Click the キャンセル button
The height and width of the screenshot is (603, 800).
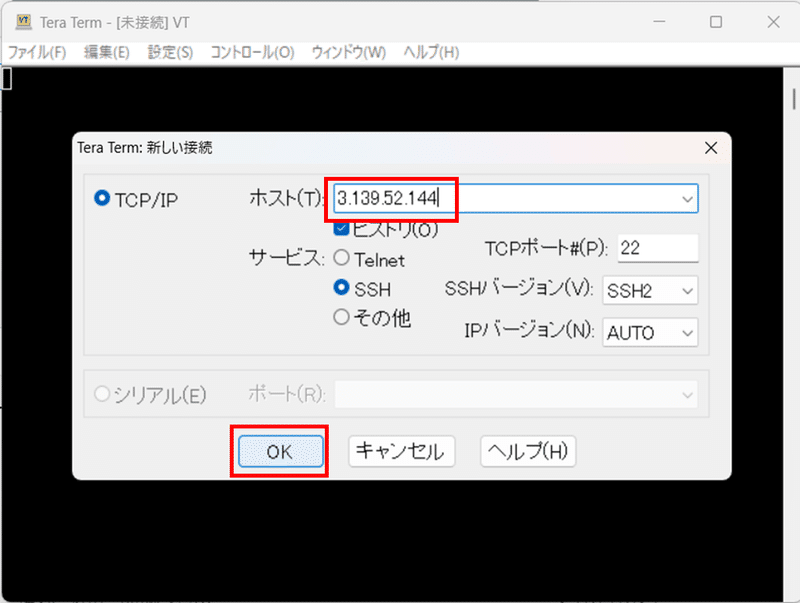tap(401, 451)
